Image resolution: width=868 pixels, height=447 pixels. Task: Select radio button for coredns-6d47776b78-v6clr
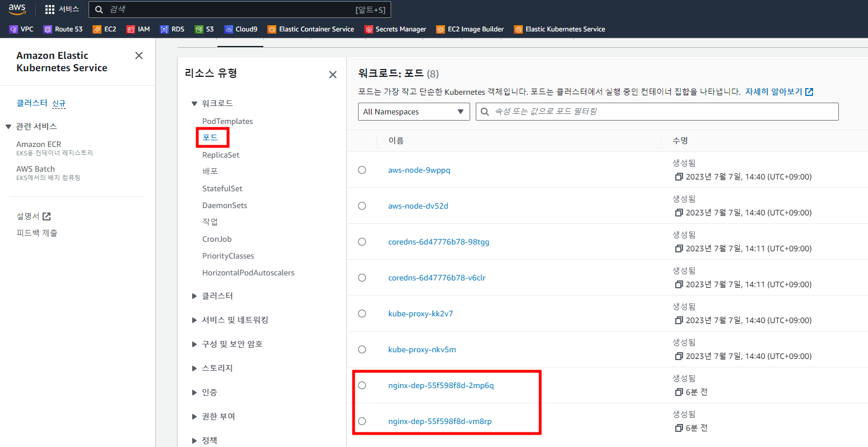(362, 278)
